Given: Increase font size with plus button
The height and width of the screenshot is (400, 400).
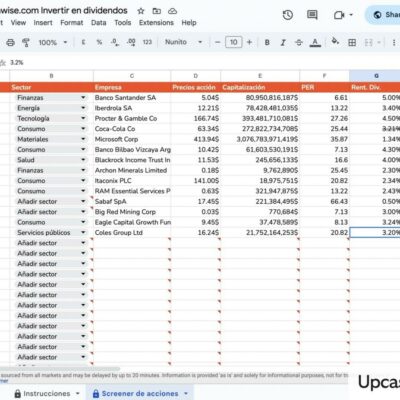Looking at the screenshot, I should (x=249, y=42).
